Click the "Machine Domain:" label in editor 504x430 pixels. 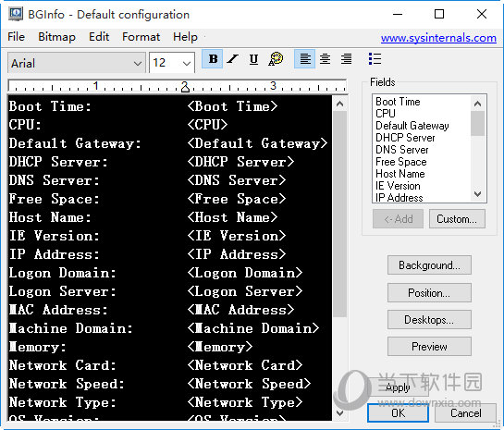coord(70,328)
